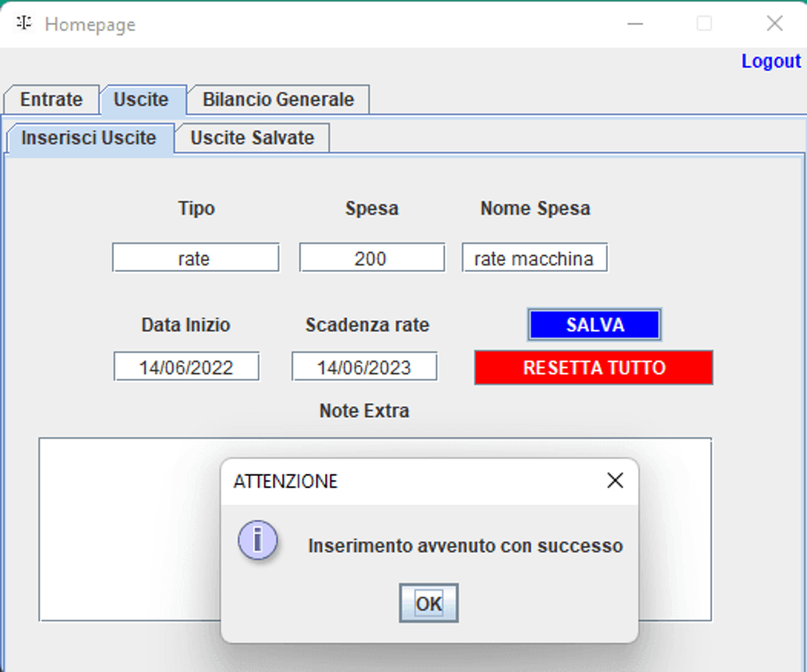Focus the Tipo field containing 'rate'
Image resolution: width=807 pixels, height=672 pixels.
coord(196,257)
